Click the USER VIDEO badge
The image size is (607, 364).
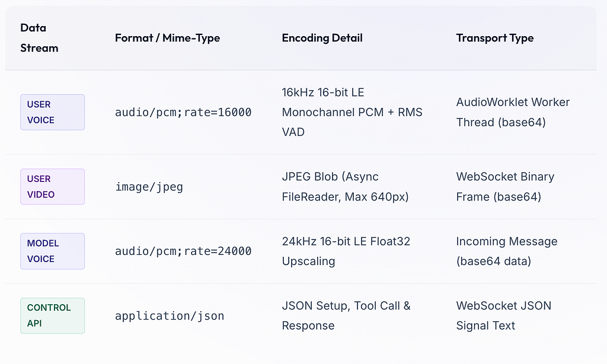[52, 187]
